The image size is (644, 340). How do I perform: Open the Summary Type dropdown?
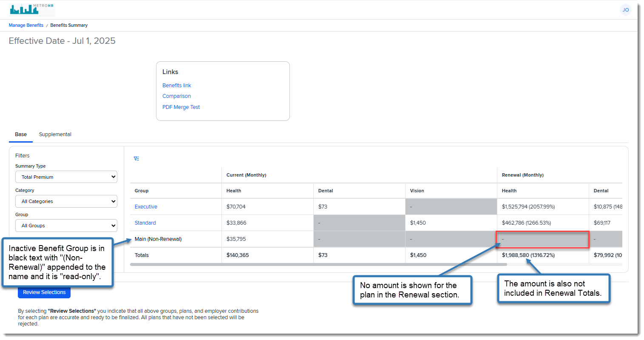66,177
